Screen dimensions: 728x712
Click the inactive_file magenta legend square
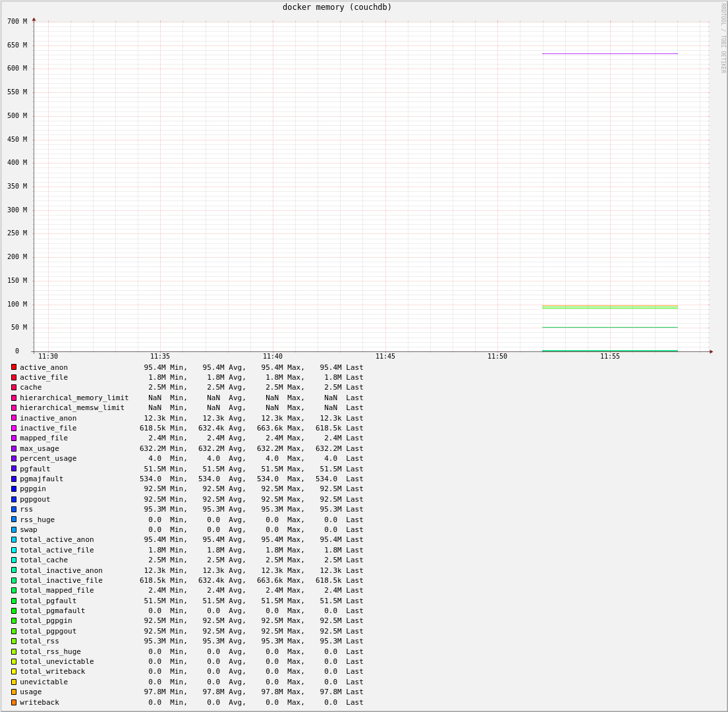tap(14, 427)
